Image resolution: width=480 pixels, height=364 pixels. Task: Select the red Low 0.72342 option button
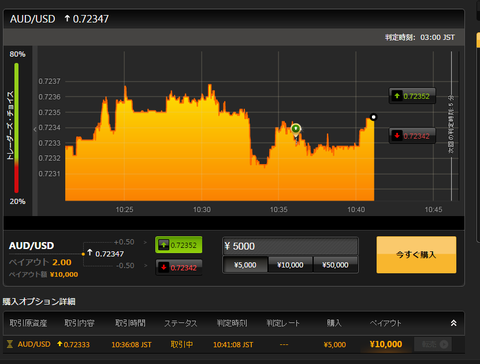tap(179, 267)
